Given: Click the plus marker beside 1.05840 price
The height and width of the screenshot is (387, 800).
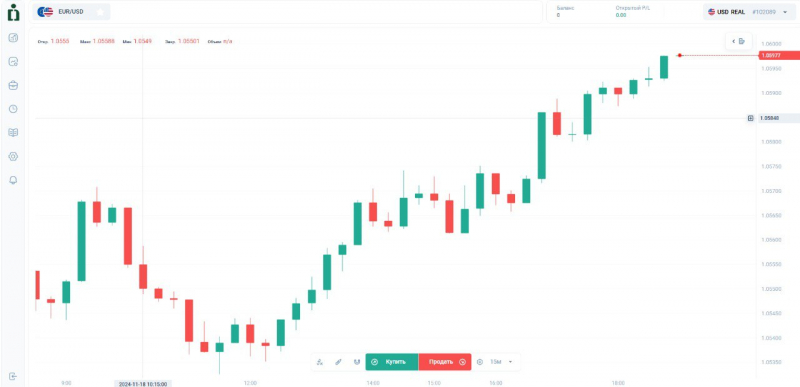Looking at the screenshot, I should click(751, 118).
